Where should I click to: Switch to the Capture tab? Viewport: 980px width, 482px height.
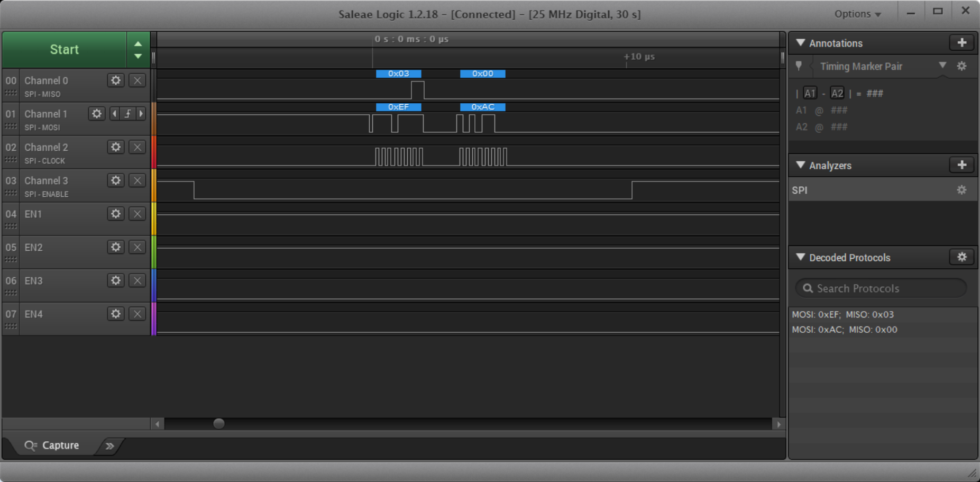(52, 445)
